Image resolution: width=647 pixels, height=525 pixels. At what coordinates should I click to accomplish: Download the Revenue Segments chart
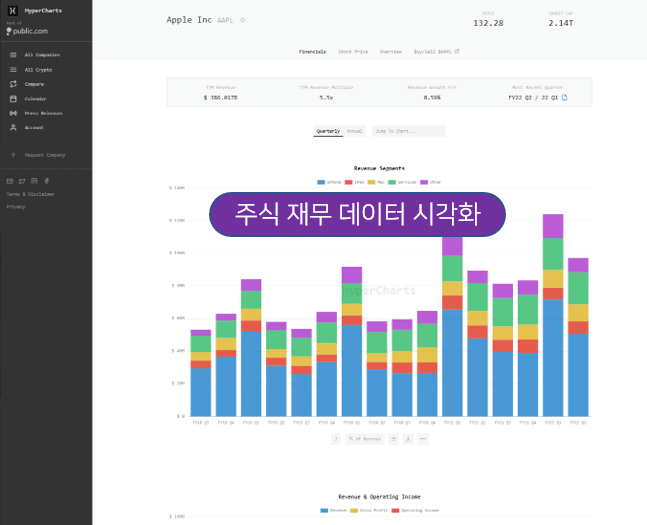(408, 439)
